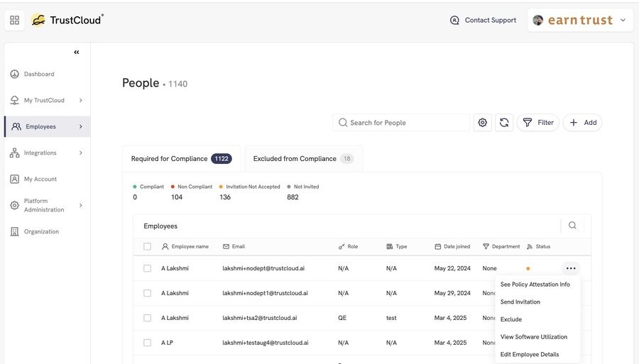Screen dimensions: 639x364
Task: Click the Non Compliant status count 104
Action: pyautogui.click(x=177, y=197)
